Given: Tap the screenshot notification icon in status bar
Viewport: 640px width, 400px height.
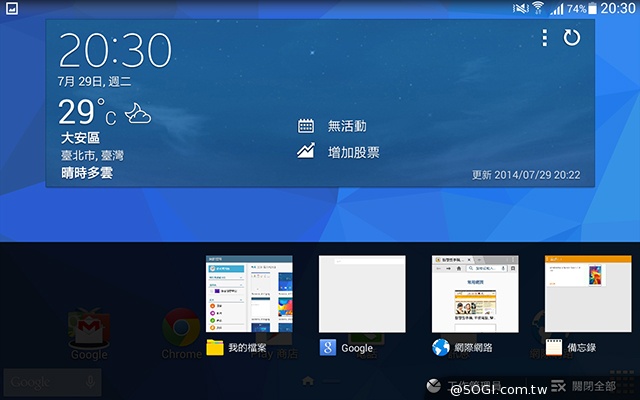Looking at the screenshot, I should pyautogui.click(x=11, y=8).
